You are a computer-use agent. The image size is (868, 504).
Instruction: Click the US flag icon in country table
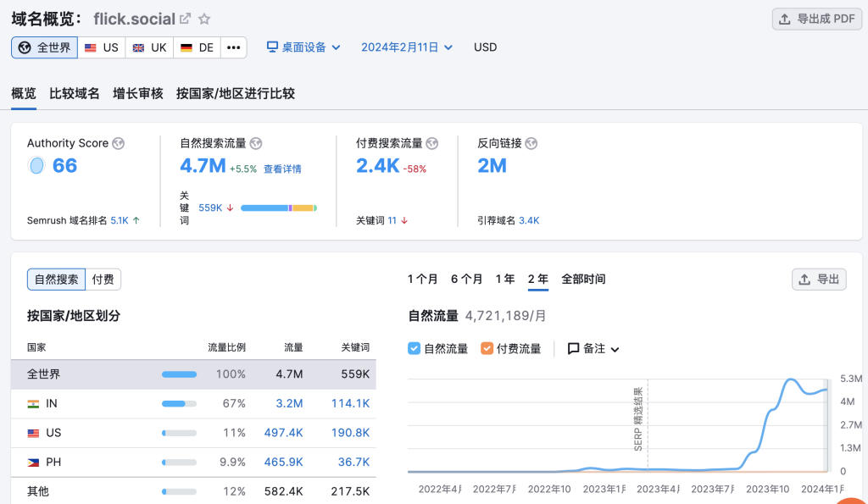coord(33,433)
